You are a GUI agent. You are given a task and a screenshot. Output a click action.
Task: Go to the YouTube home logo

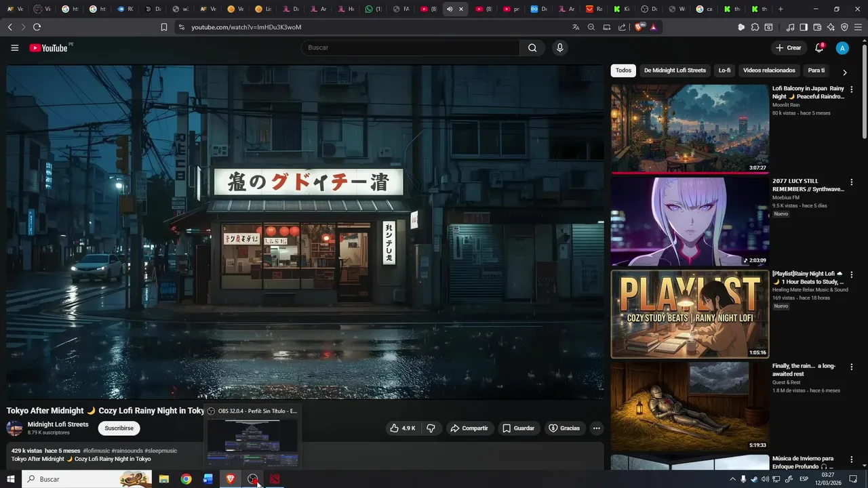49,47
